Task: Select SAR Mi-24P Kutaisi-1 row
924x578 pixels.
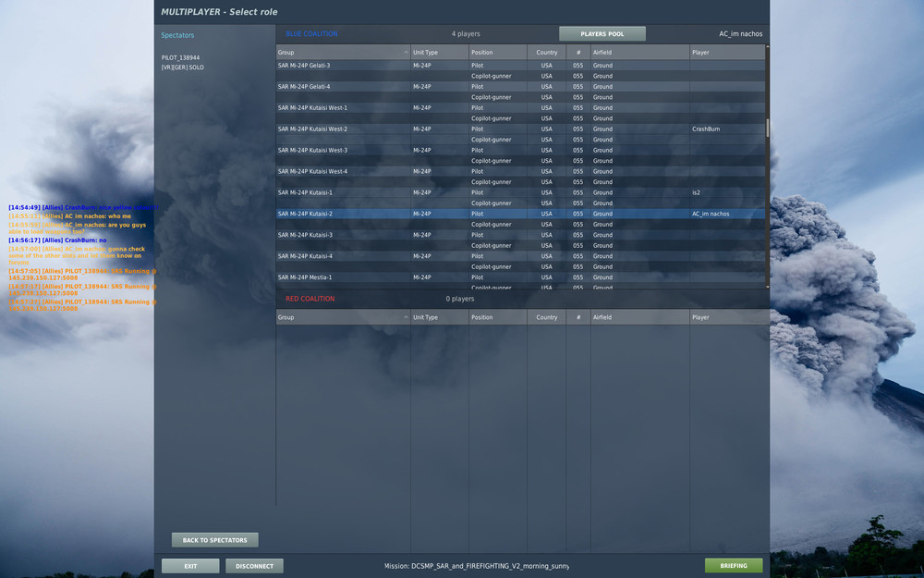Action: tap(520, 193)
